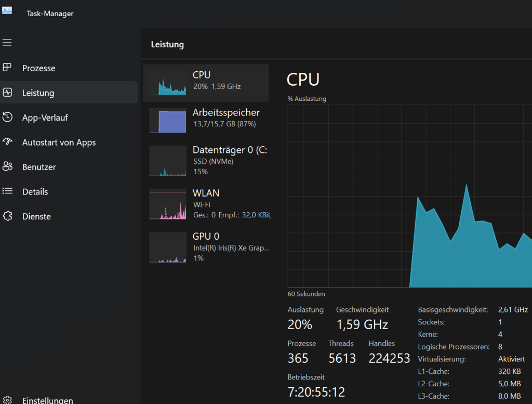Select the GPU 0 graph thumbnail
This screenshot has width=532, height=404.
click(168, 247)
